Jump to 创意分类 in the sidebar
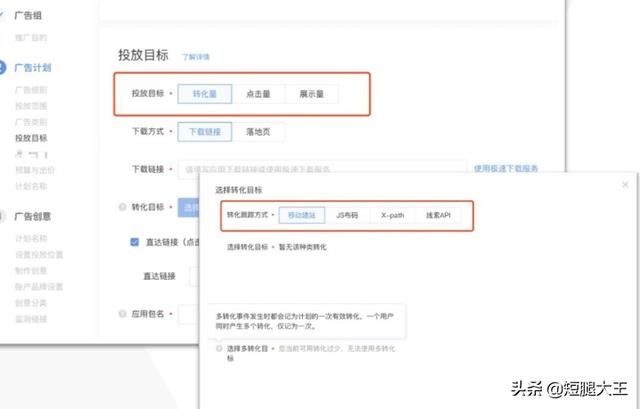 (31, 303)
